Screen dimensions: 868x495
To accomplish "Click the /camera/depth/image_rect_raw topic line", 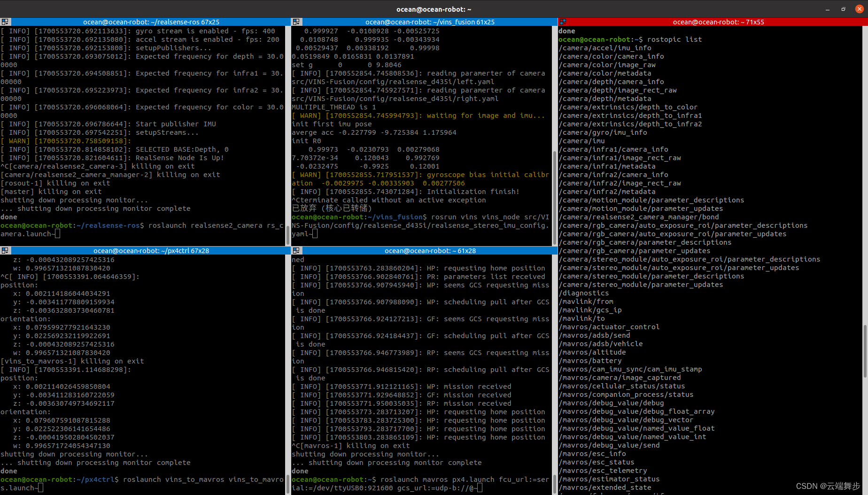I will 618,90.
